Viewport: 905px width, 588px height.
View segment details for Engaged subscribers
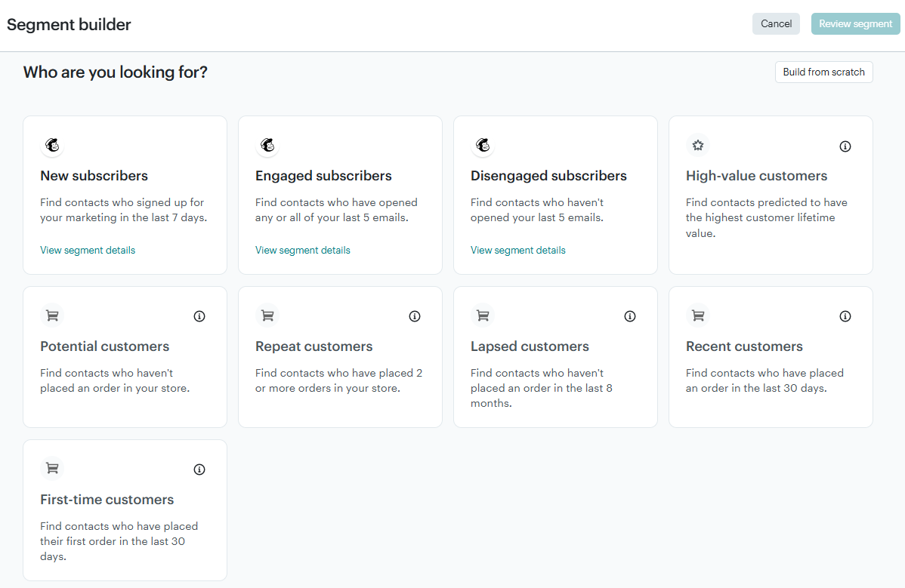[303, 250]
